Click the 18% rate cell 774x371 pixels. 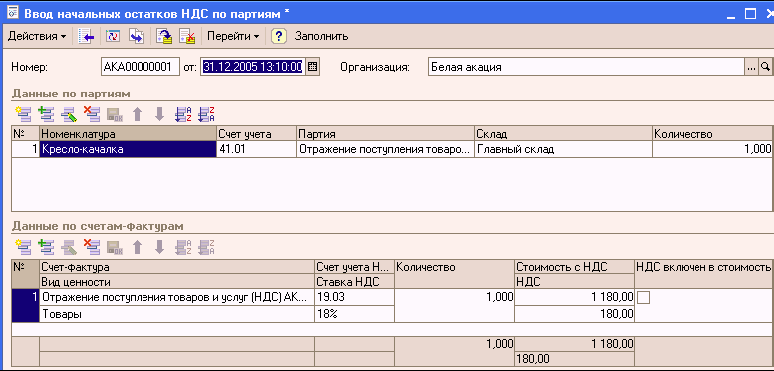[354, 314]
